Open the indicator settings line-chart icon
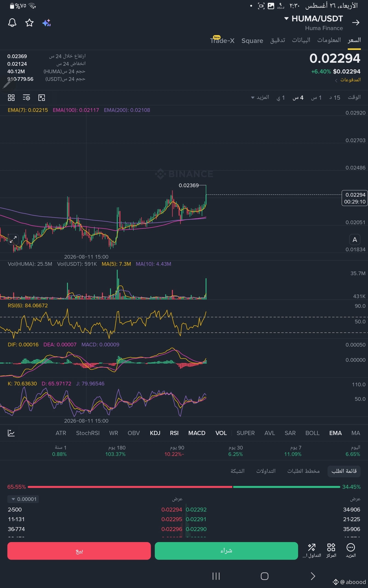The height and width of the screenshot is (588, 368). coord(11,433)
